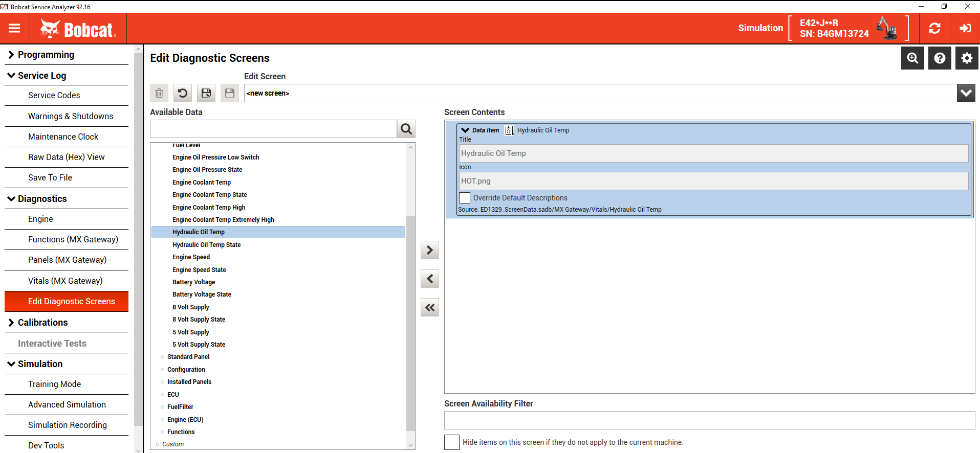Screen dimensions: 980x453
Task: Collapse the Data Item chevron
Action: 465,130
